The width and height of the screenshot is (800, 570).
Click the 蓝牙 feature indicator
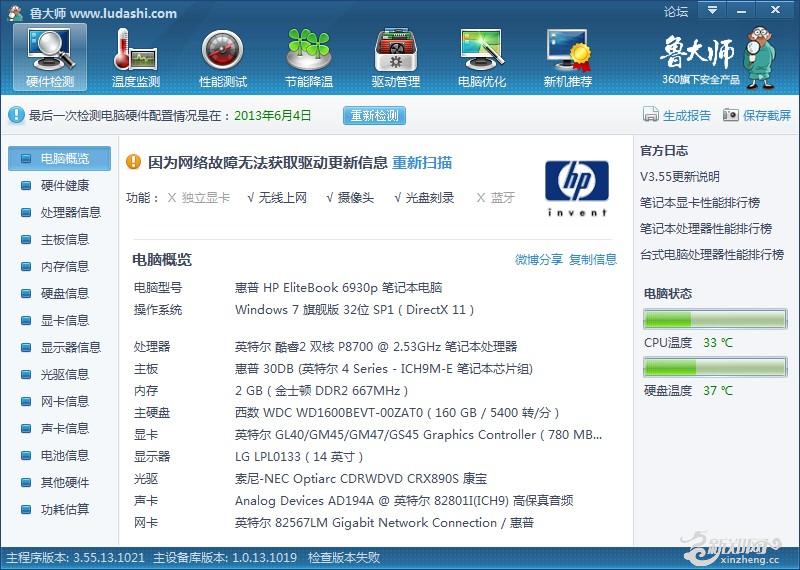pos(495,198)
